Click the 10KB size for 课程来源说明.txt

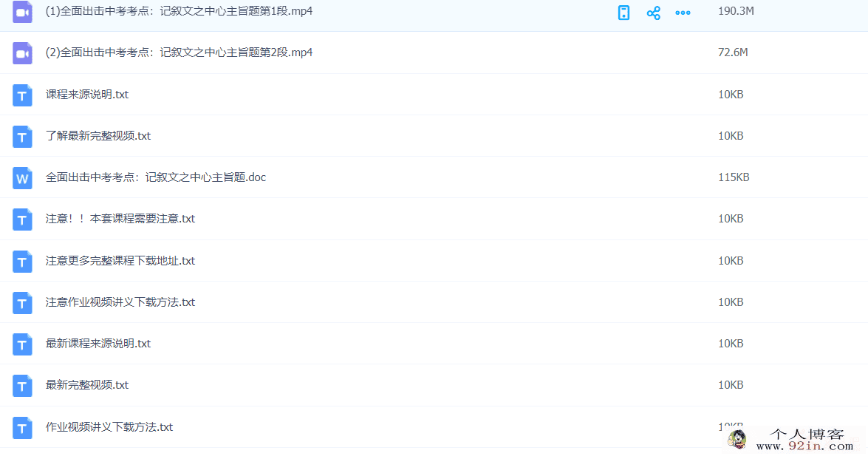point(731,94)
